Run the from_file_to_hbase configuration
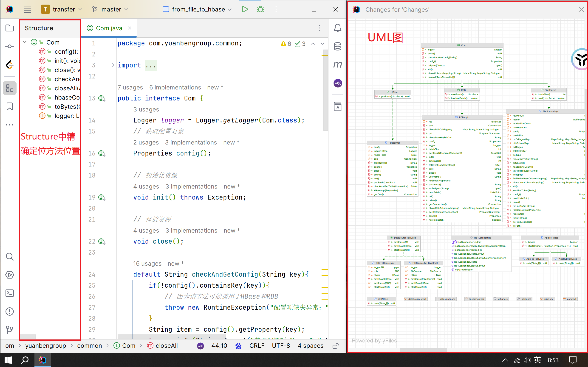588x367 pixels. click(245, 9)
